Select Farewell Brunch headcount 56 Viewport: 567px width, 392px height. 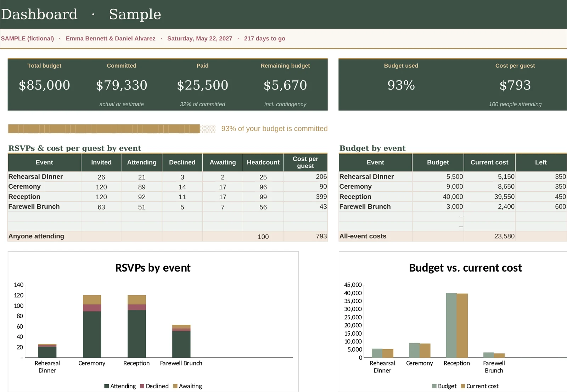click(x=263, y=207)
